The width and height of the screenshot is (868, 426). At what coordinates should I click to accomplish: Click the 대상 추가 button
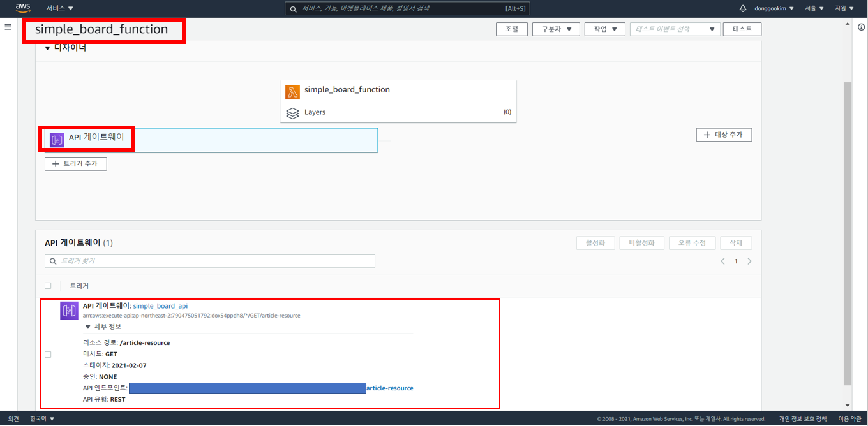click(724, 135)
